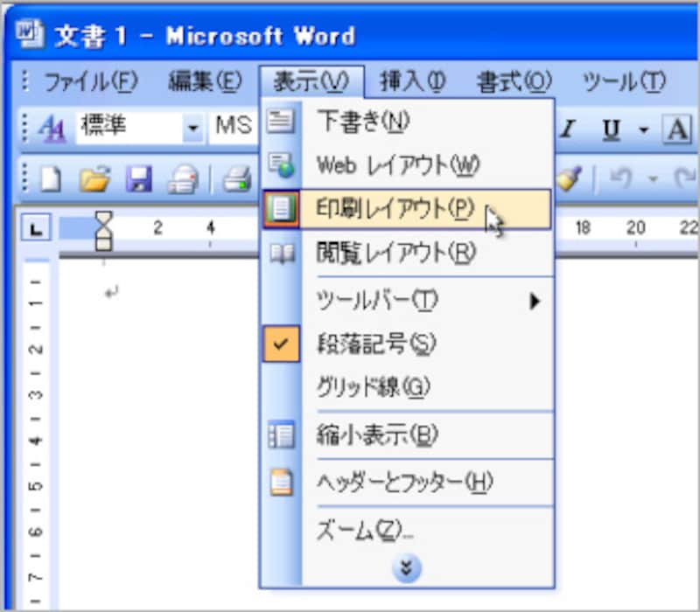Click the formatting toolbar drag handle

[24, 129]
